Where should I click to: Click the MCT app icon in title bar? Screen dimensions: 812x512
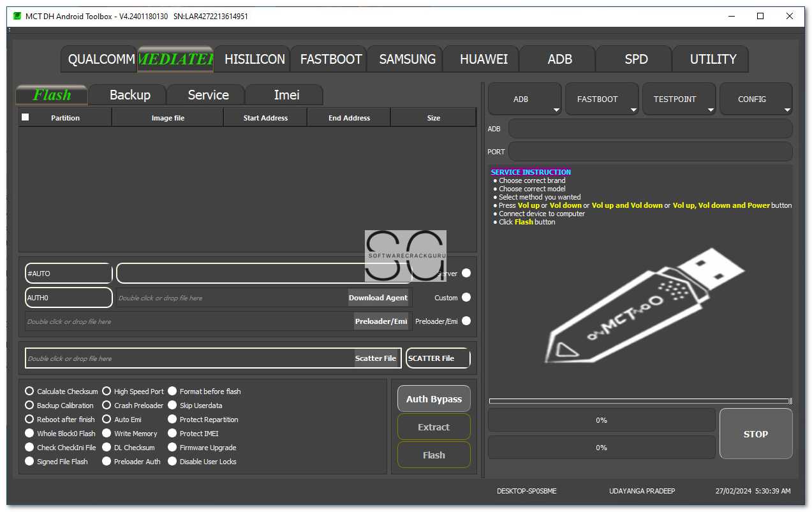17,16
